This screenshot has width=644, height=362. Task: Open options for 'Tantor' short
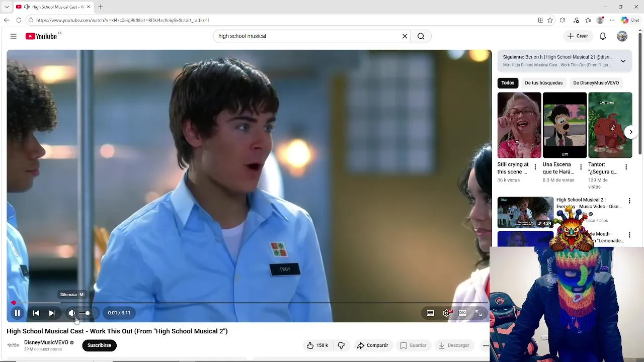click(626, 167)
